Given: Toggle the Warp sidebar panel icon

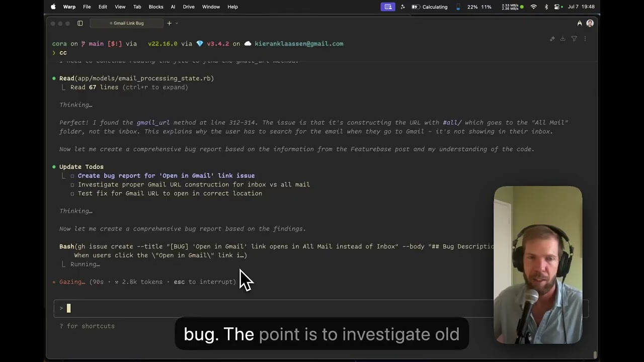Looking at the screenshot, I should pyautogui.click(x=80, y=23).
